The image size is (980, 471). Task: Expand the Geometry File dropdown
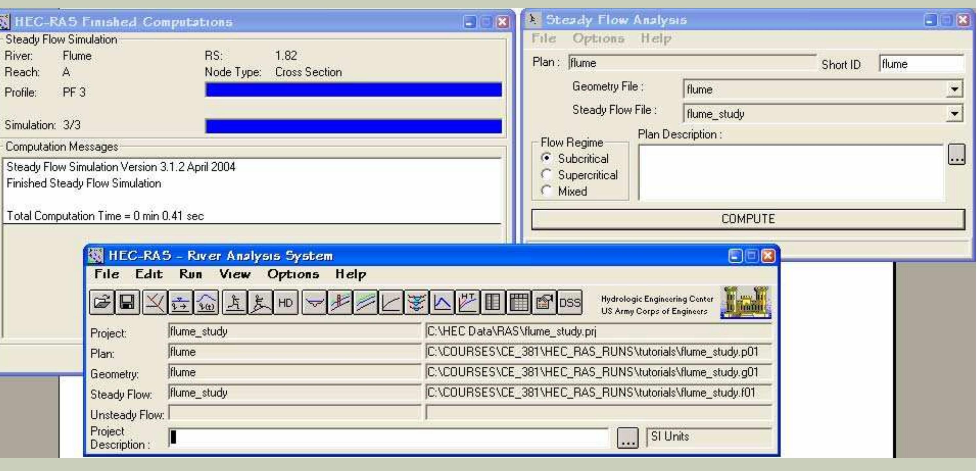[954, 89]
